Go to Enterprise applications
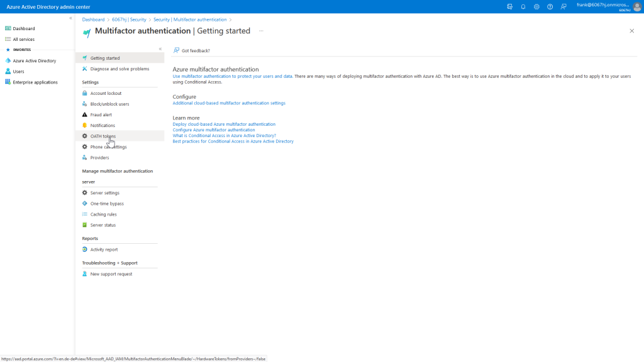Viewport: 644px width, 362px height. tap(35, 82)
